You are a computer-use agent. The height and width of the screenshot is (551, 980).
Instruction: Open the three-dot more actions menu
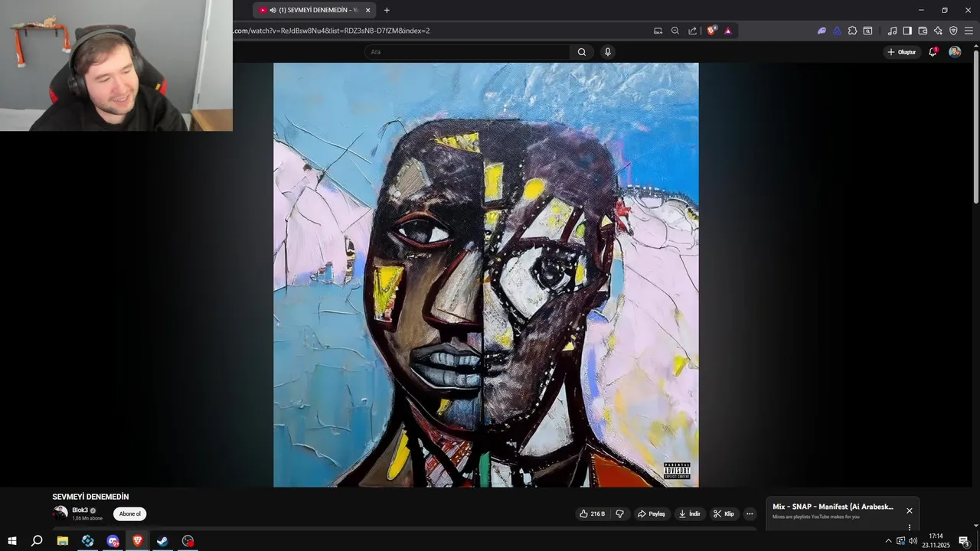[x=750, y=514]
